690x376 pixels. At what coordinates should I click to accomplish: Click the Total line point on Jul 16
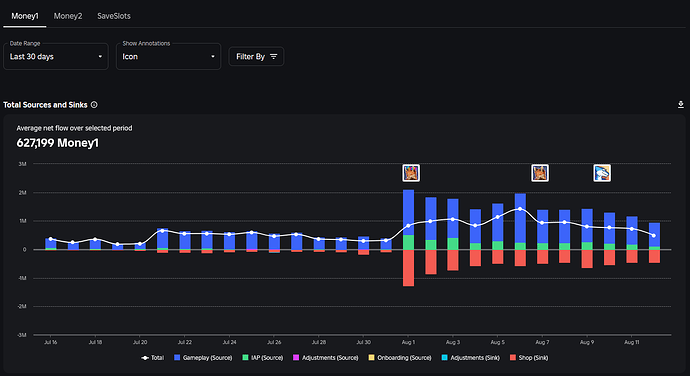(51, 239)
